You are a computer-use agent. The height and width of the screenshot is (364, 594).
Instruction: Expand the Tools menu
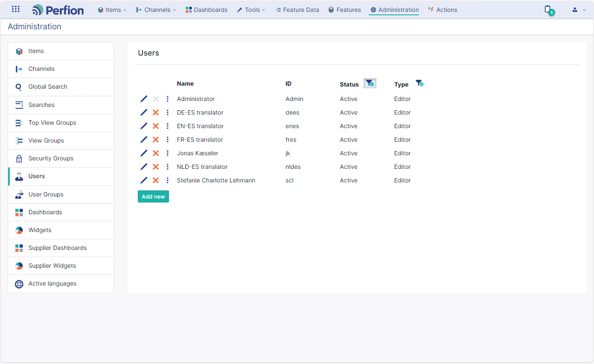[251, 10]
